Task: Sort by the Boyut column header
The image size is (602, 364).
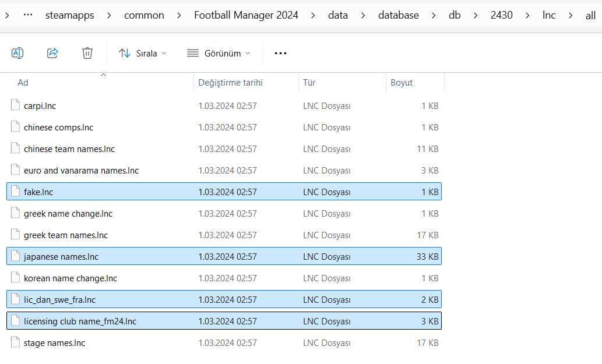Action: click(402, 83)
